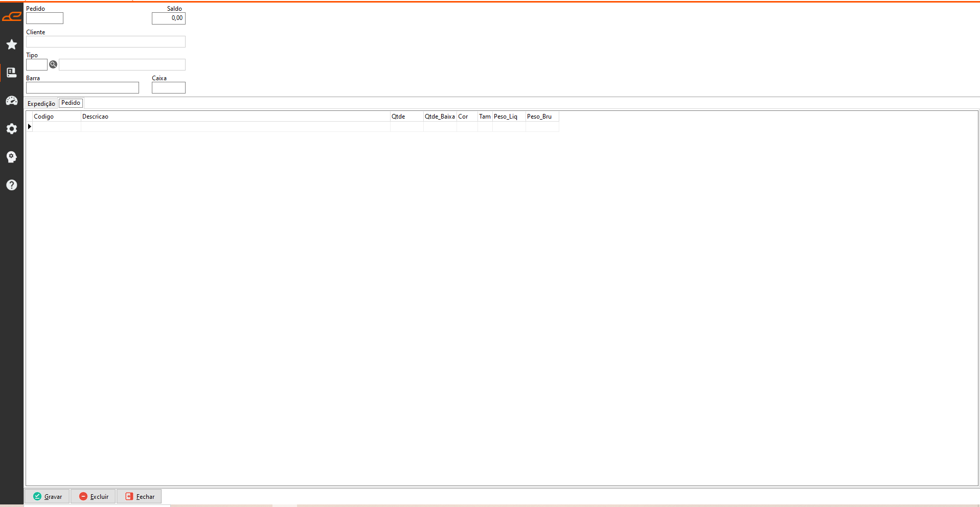The height and width of the screenshot is (507, 980).
Task: Open settings via the gear icon
Action: 12,129
